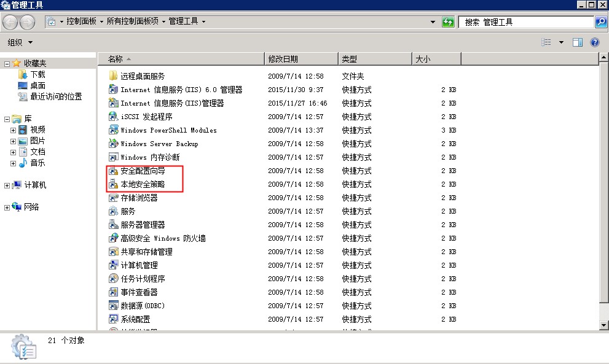Click the 高级安全 Windows 防火墙 icon
Image resolution: width=609 pixels, height=364 pixels.
pyautogui.click(x=113, y=238)
